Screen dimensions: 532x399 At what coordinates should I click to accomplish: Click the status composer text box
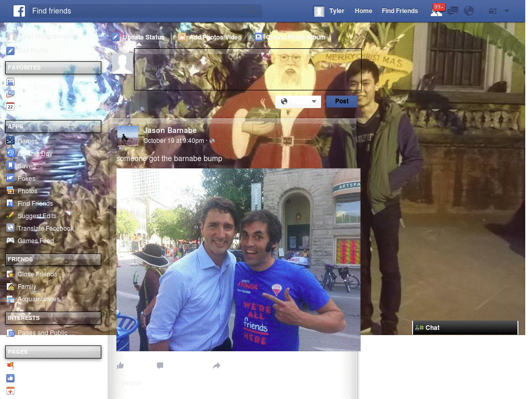[248, 69]
